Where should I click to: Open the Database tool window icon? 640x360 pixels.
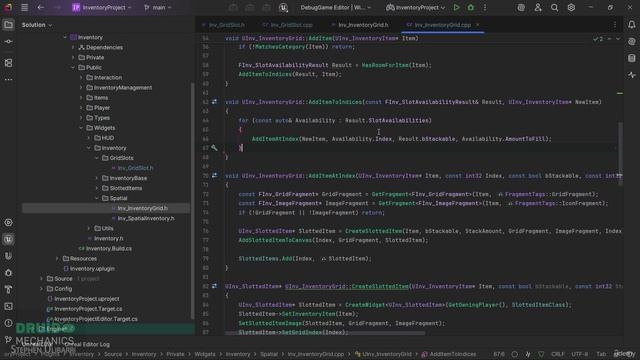click(x=631, y=58)
